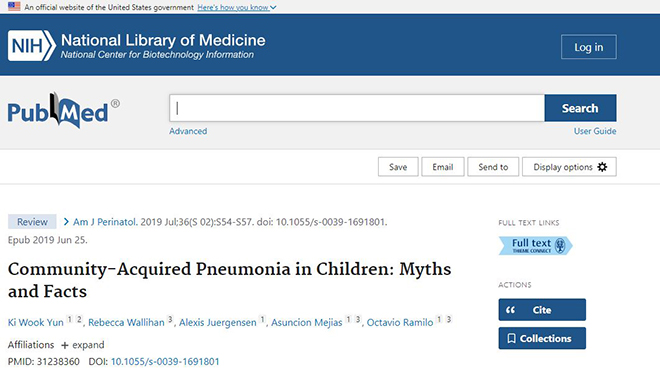The height and width of the screenshot is (386, 660).
Task: Click the US flag icon
Action: coord(14,6)
